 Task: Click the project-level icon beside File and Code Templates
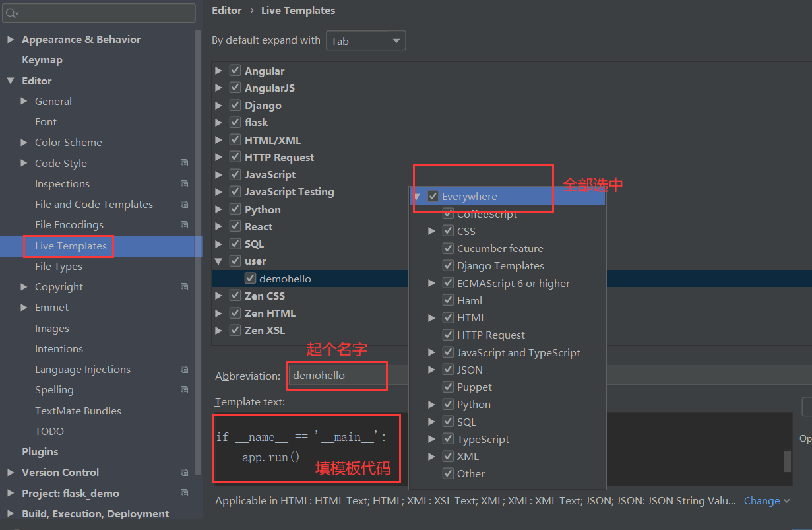(184, 205)
